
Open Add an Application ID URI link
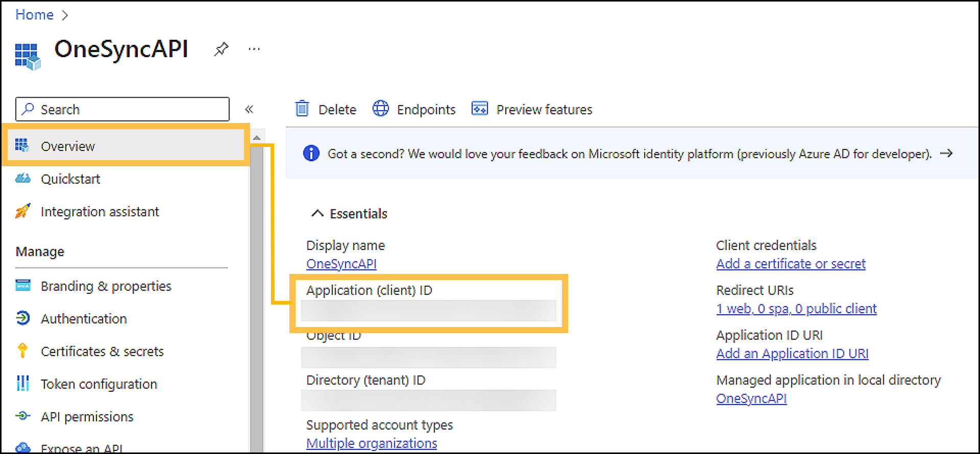point(792,354)
